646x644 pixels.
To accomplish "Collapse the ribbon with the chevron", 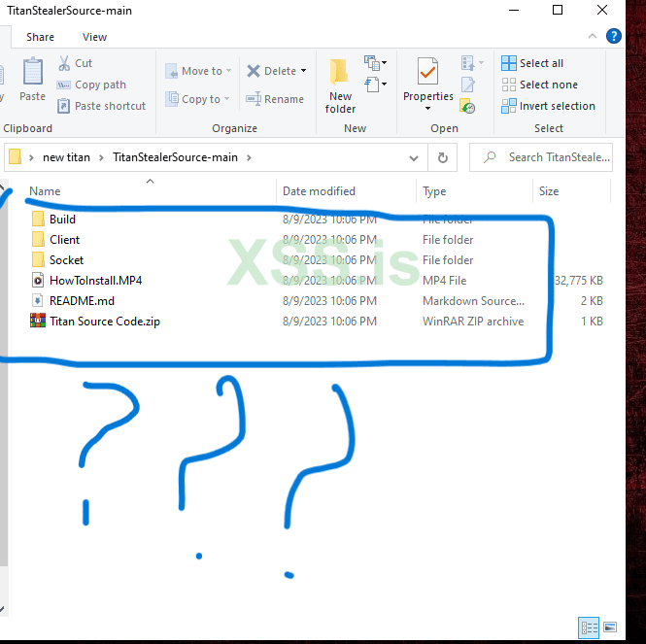I will [592, 36].
